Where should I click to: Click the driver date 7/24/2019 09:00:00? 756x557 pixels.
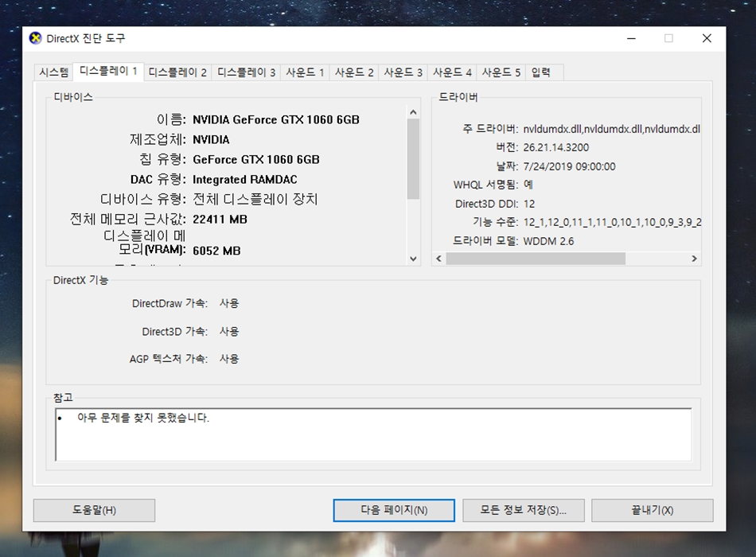coord(570,167)
